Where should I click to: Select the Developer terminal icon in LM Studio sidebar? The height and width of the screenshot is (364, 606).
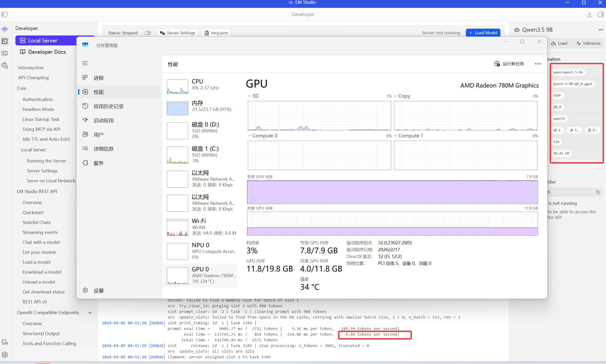[x=5, y=41]
